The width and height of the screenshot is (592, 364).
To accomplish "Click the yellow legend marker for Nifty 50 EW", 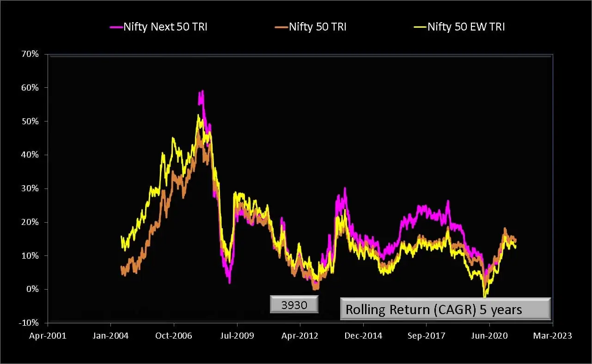I will [x=421, y=27].
